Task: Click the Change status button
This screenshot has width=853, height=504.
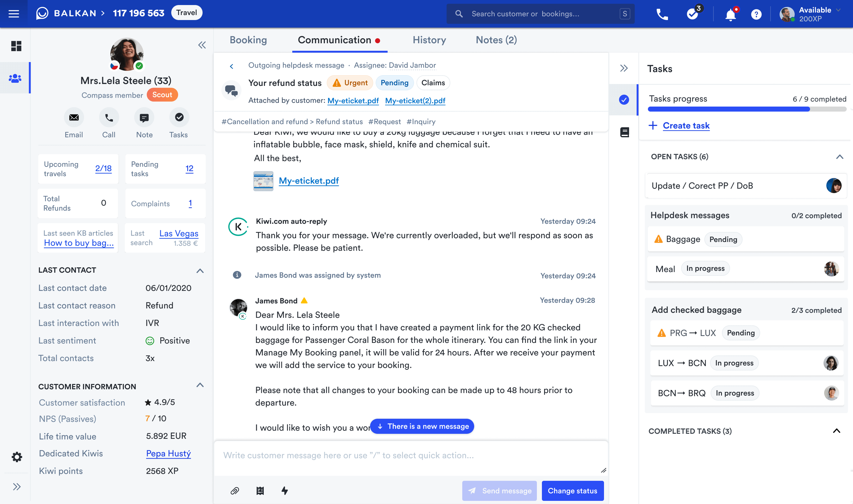Action: click(572, 491)
